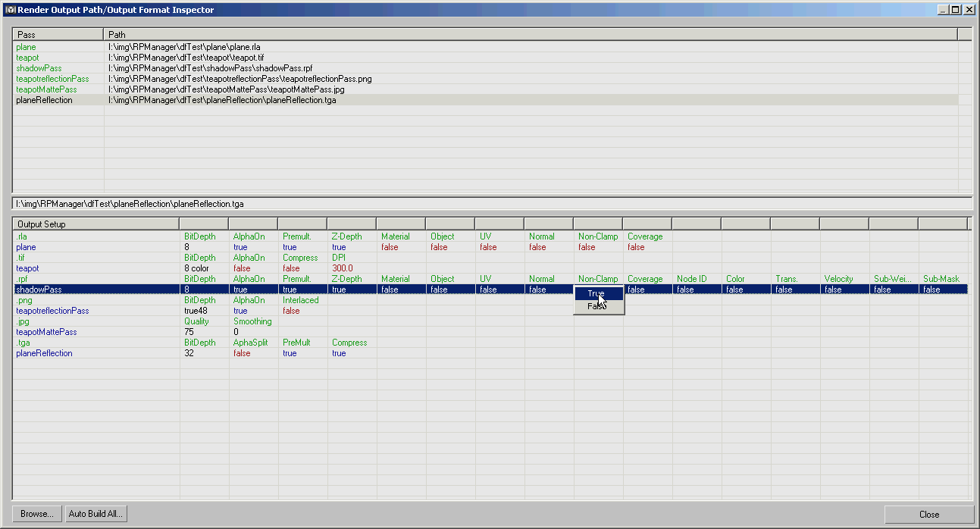Click the output path text field
The image size is (980, 529).
[492, 204]
